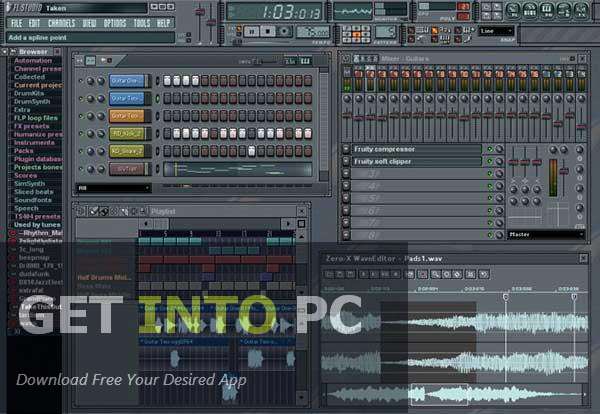The image size is (600, 414).
Task: Click the pause/play transport button
Action: (x=252, y=31)
